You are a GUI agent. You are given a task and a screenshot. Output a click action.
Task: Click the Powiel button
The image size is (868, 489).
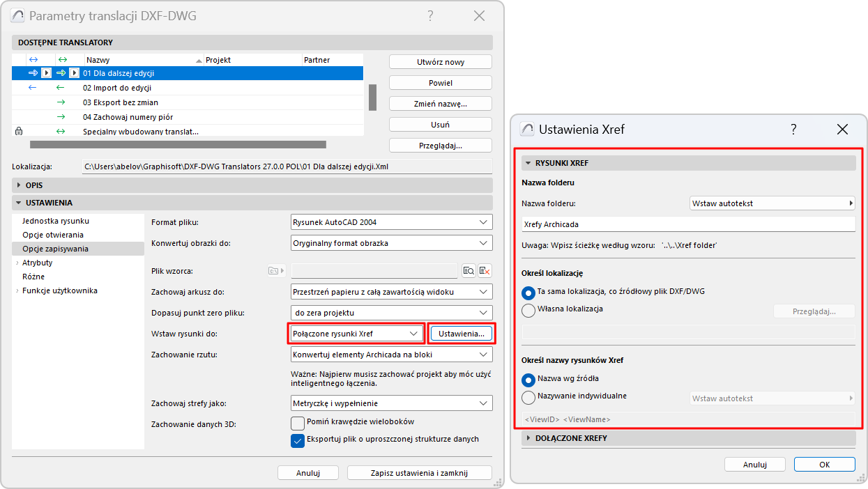[441, 83]
